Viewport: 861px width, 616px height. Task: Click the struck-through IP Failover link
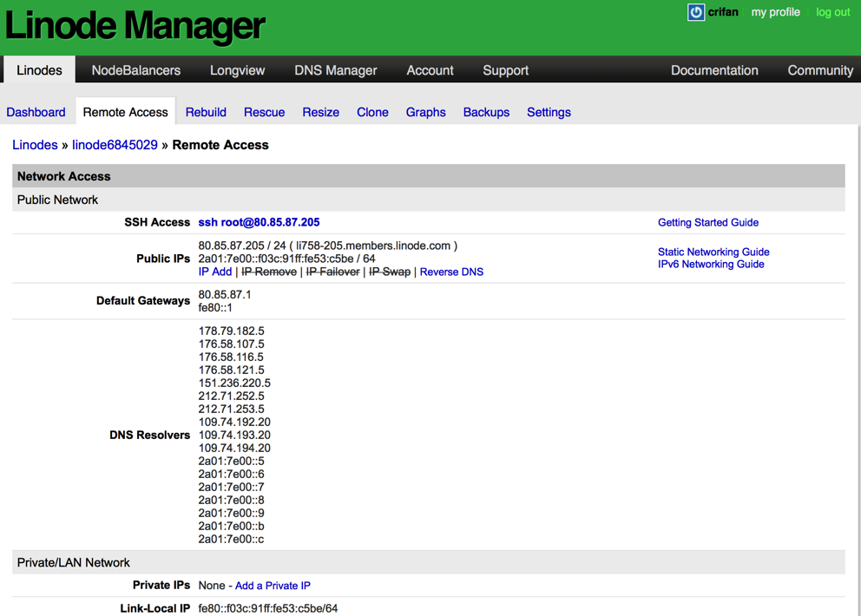(x=332, y=272)
